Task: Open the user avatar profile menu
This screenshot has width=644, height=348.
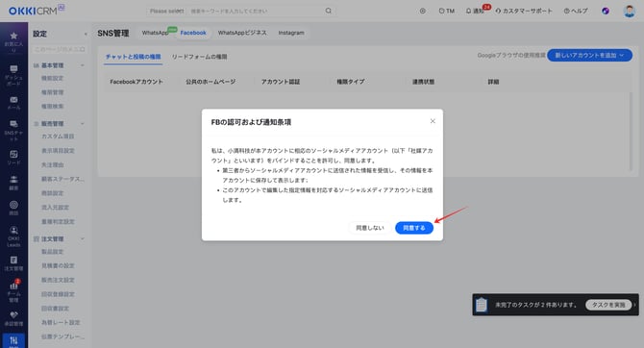Action: (630, 12)
